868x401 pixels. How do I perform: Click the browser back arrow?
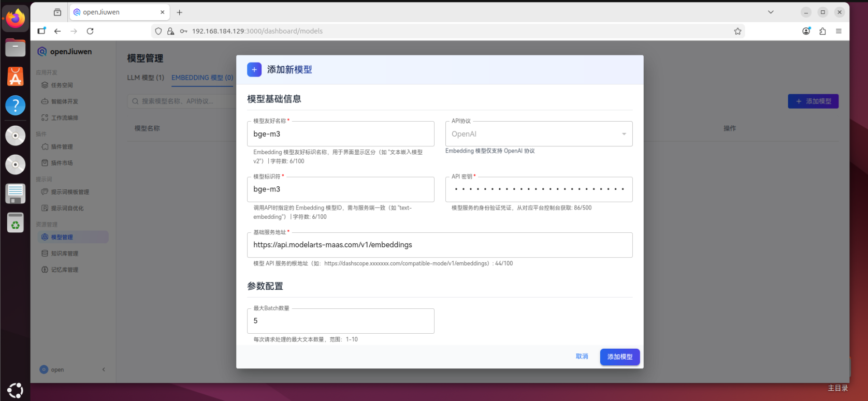tap(57, 31)
